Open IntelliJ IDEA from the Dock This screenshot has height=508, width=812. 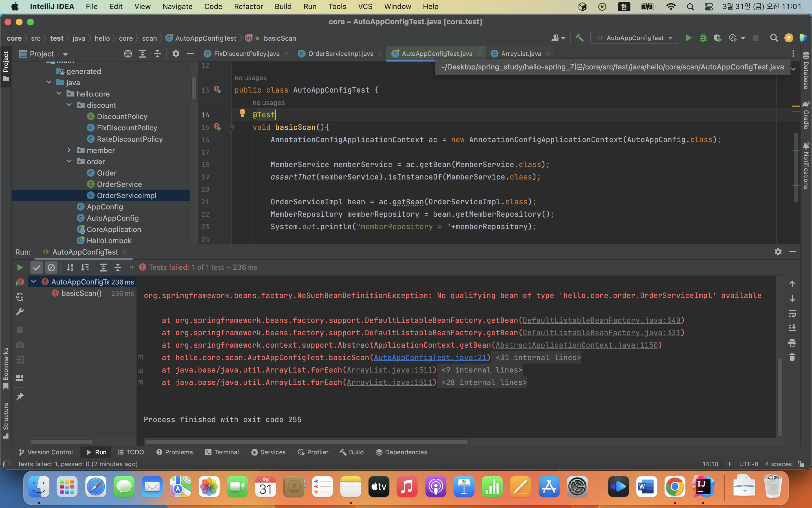tap(703, 486)
